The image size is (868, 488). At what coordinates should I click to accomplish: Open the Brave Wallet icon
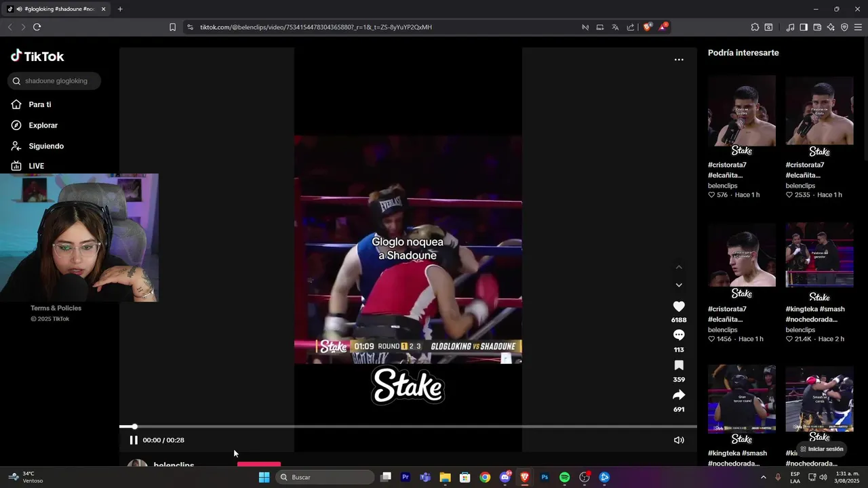[817, 27]
